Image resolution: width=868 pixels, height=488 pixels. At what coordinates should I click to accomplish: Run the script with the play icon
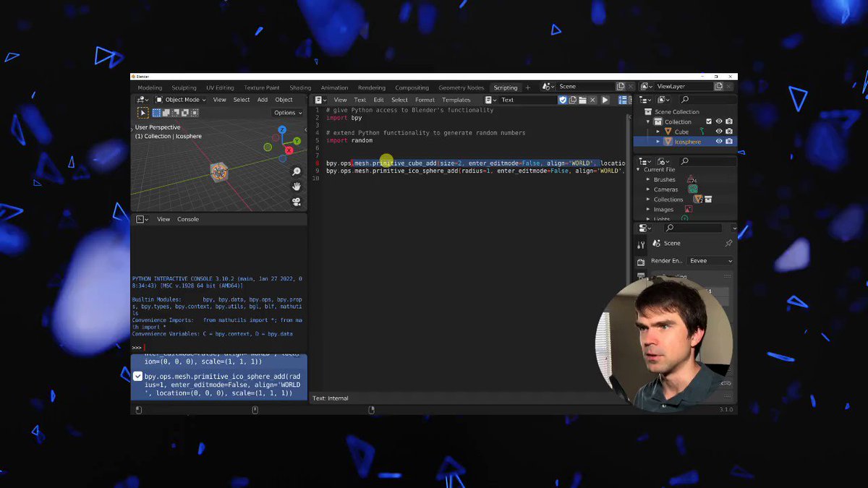(605, 100)
